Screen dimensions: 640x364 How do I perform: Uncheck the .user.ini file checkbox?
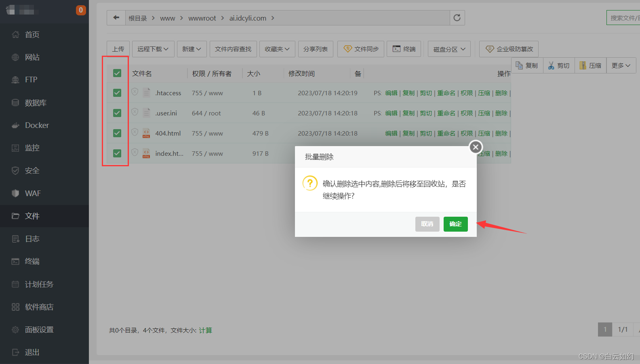(x=117, y=113)
